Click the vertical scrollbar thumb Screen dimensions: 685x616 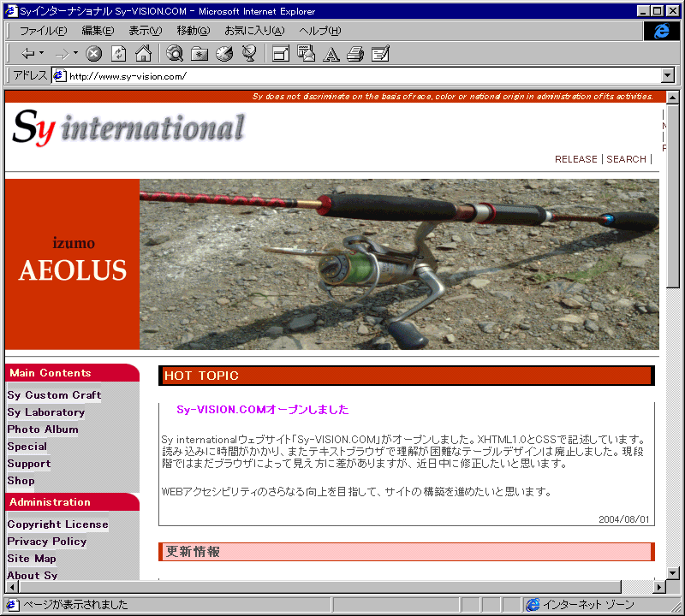tap(672, 196)
